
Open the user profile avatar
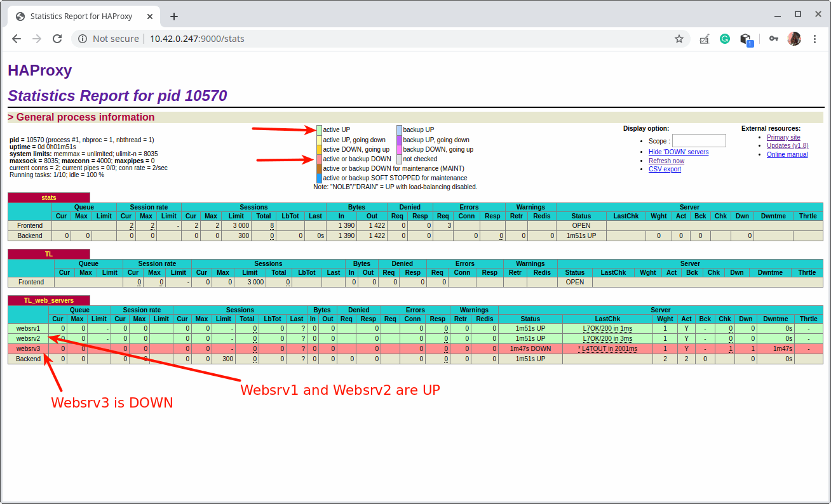click(x=794, y=39)
